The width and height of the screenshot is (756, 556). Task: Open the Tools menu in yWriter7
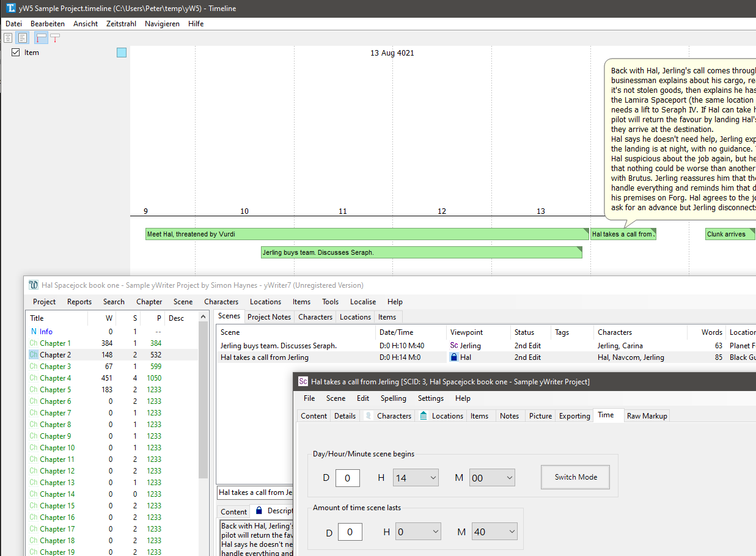(331, 302)
